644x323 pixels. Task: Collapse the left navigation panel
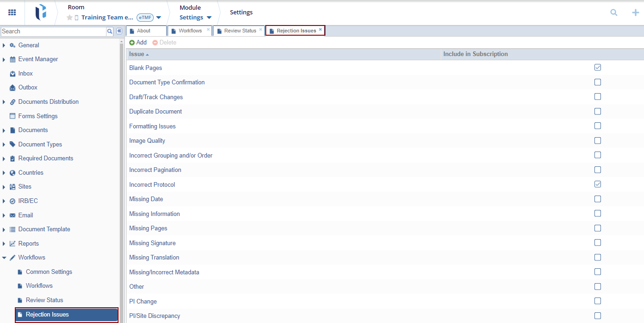(119, 31)
